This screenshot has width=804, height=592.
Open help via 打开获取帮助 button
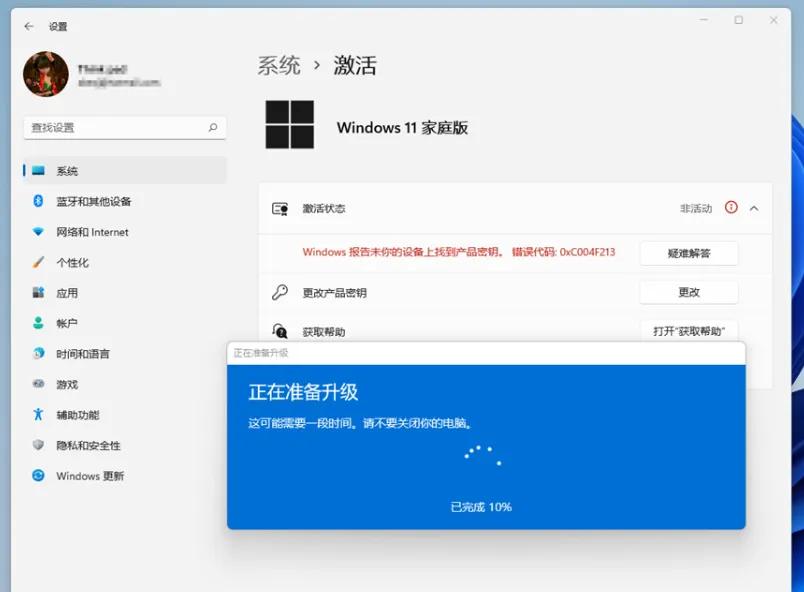tap(690, 331)
